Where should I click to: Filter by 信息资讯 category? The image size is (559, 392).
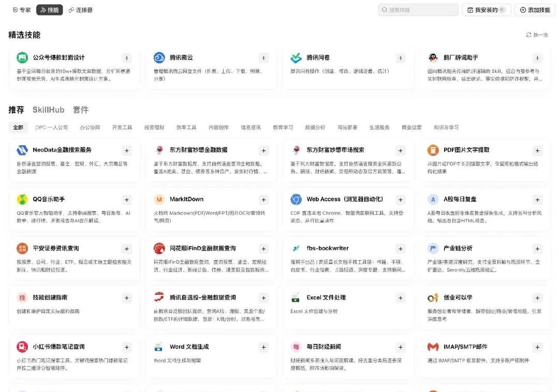[251, 127]
